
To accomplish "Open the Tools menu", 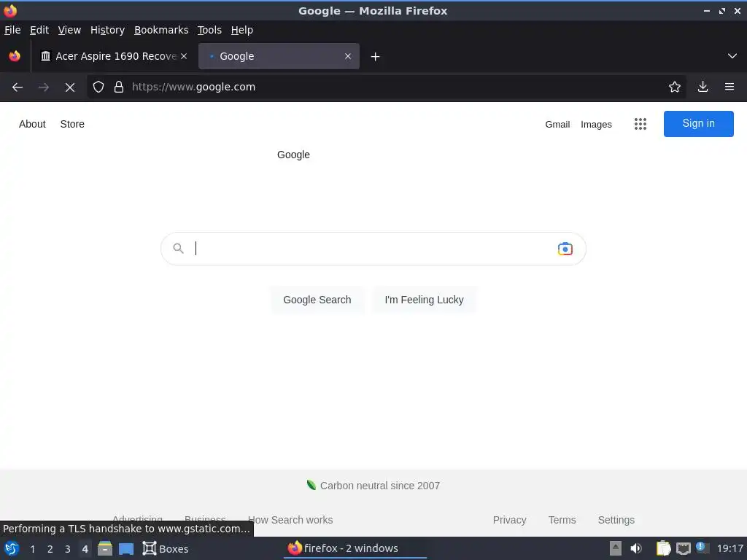I will click(209, 30).
